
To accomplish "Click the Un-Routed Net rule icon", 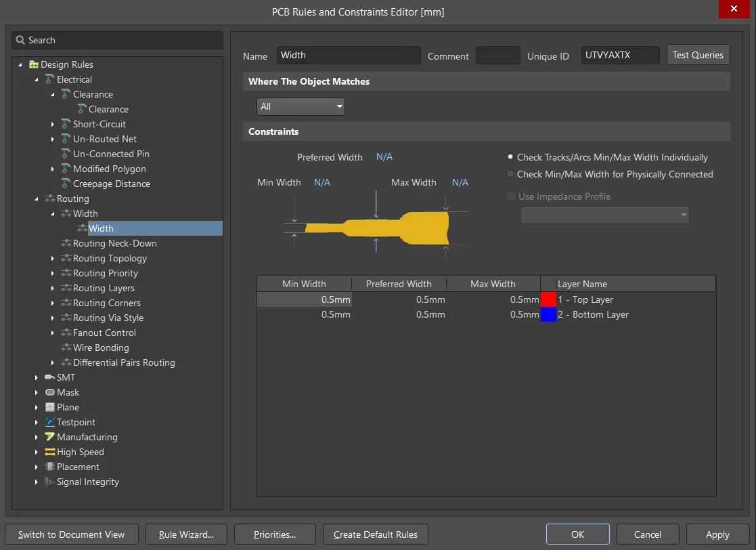I will pyautogui.click(x=66, y=139).
